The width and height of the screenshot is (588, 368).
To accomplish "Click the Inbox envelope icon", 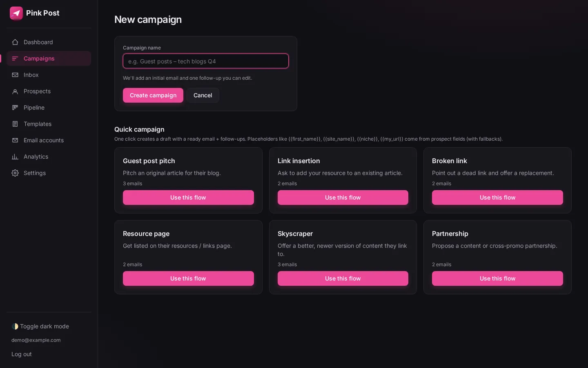I will (x=15, y=75).
